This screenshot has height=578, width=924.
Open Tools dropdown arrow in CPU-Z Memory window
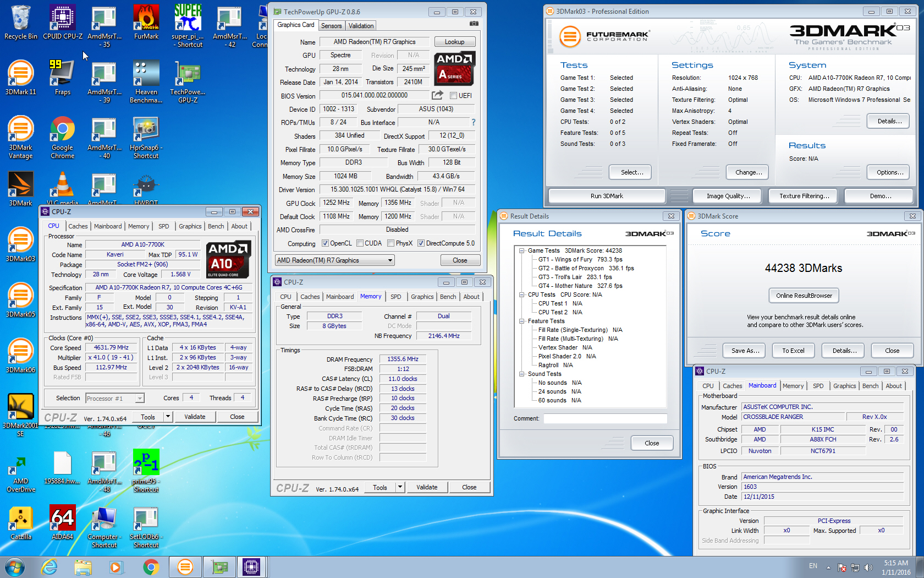[x=400, y=487]
